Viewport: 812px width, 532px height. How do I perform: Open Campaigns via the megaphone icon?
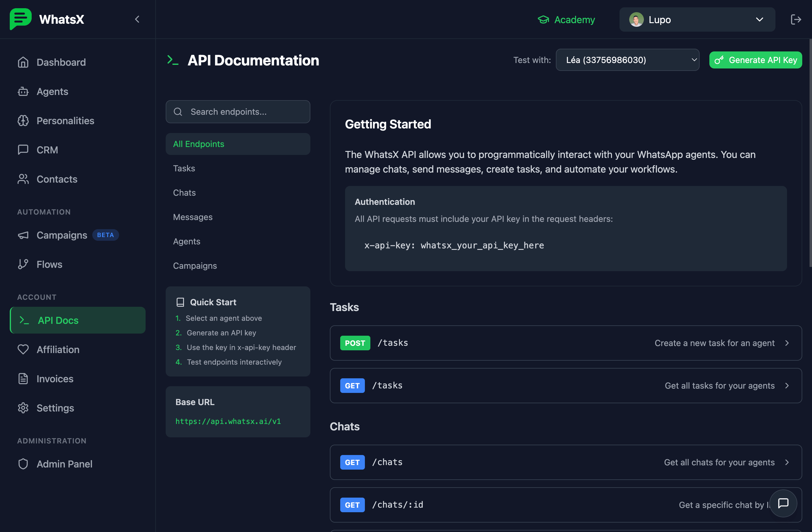(x=23, y=235)
